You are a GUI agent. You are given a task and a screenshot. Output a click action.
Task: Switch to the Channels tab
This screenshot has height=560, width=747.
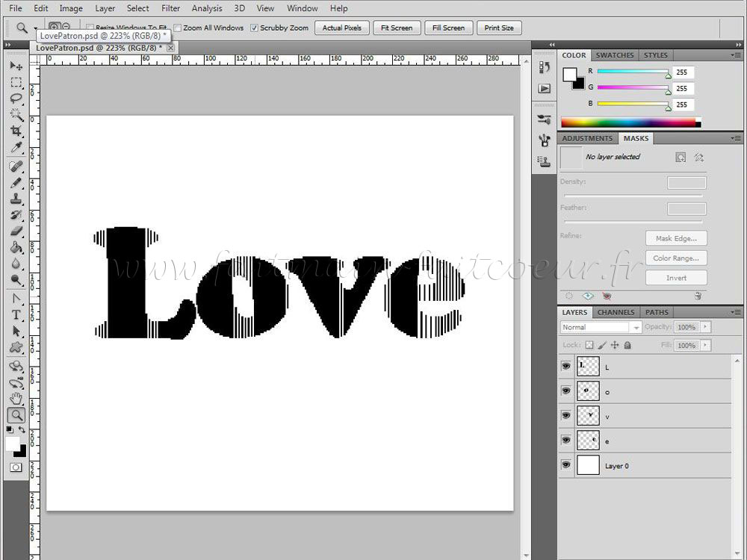[616, 312]
